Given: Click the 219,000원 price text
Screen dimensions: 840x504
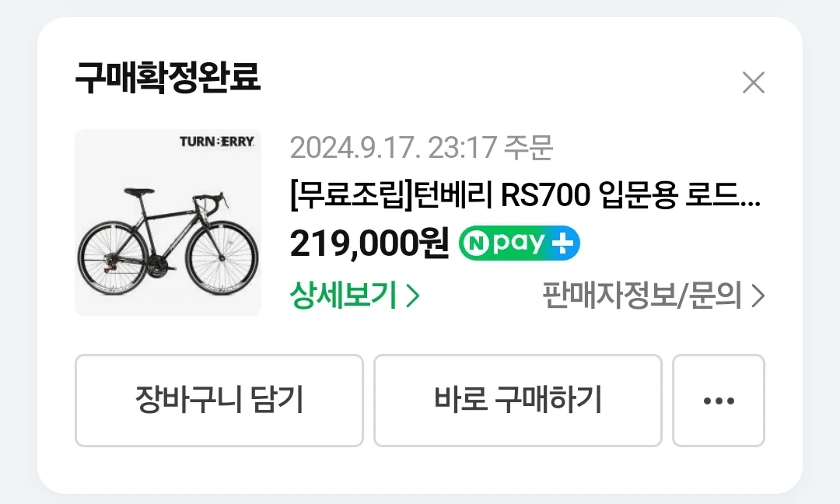Looking at the screenshot, I should 369,243.
